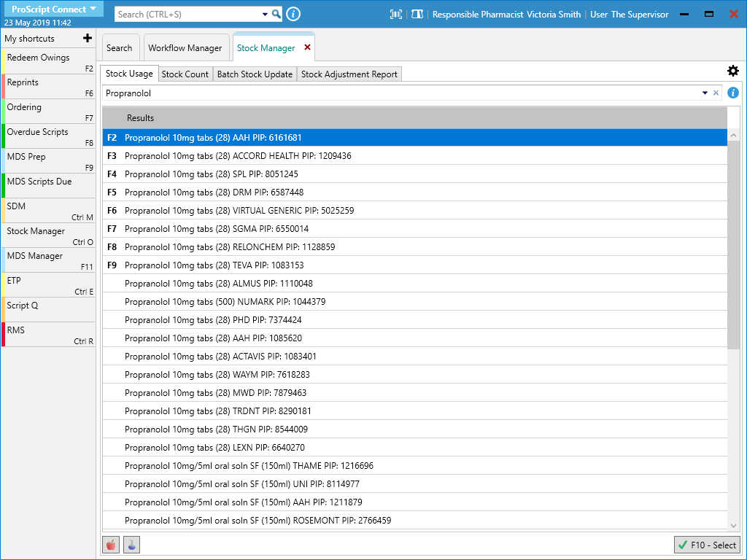Image resolution: width=747 pixels, height=560 pixels.
Task: Open the search box dropdown arrow
Action: tap(265, 15)
